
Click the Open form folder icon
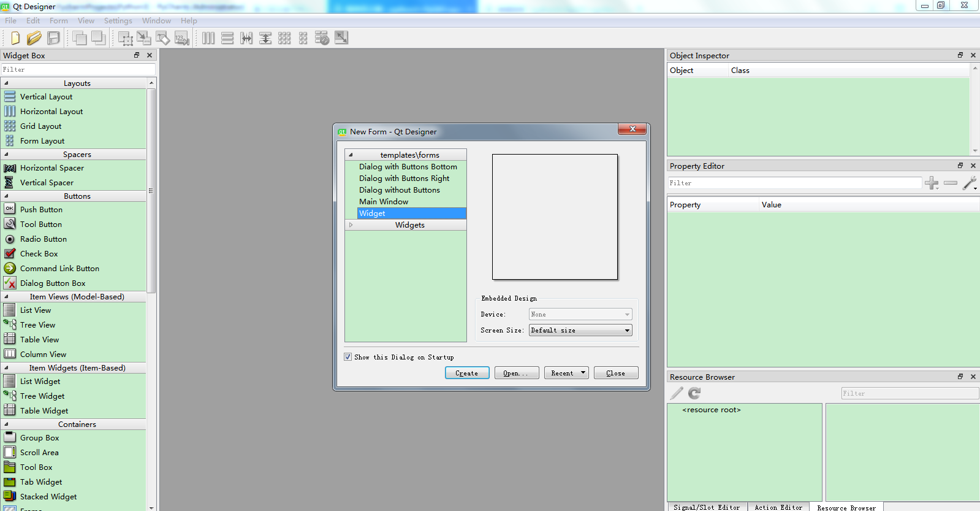coord(34,38)
